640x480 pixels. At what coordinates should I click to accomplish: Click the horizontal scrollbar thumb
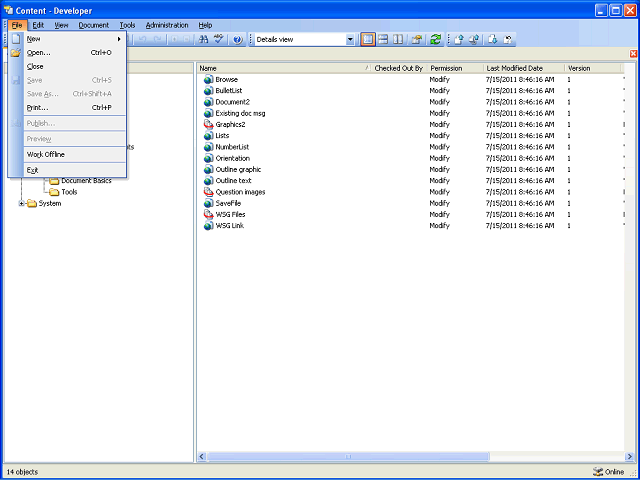tap(348, 456)
